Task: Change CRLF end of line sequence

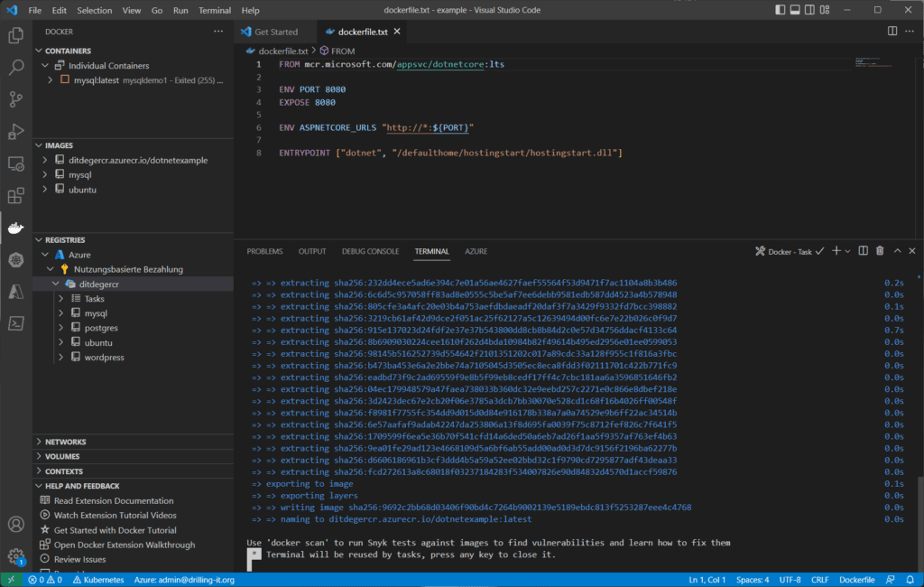Action: [819, 580]
